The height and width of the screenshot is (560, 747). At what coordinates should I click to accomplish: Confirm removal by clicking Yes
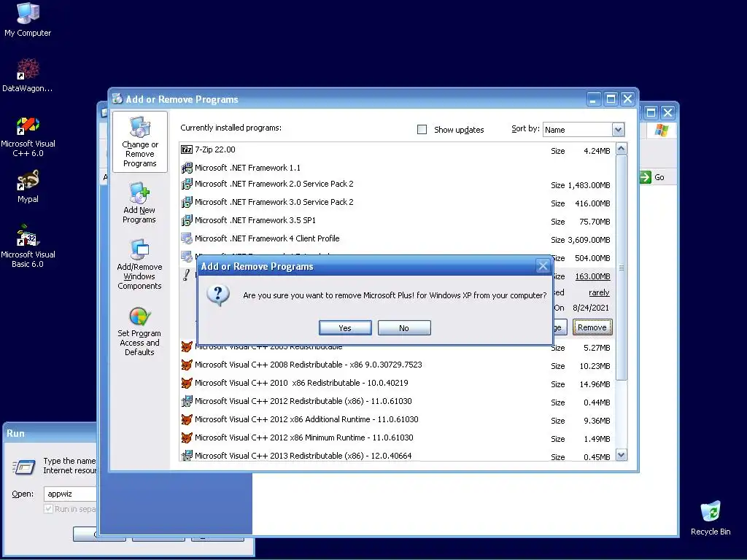point(345,327)
